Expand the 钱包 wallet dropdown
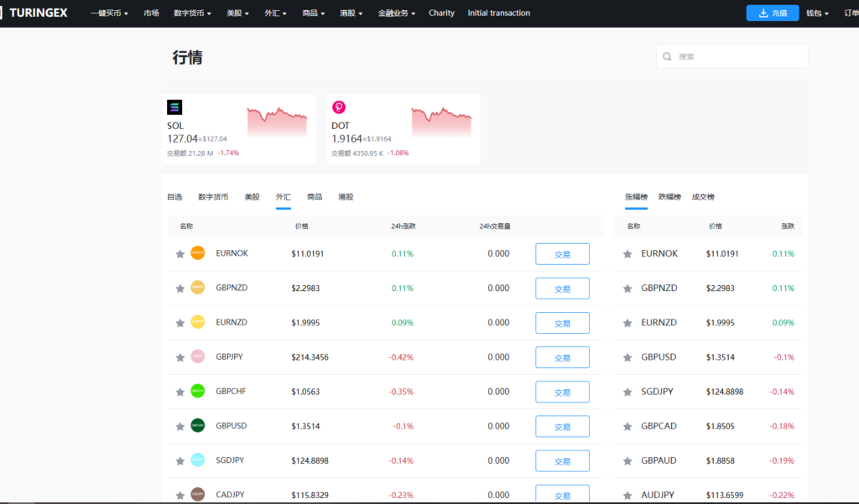 coord(817,13)
